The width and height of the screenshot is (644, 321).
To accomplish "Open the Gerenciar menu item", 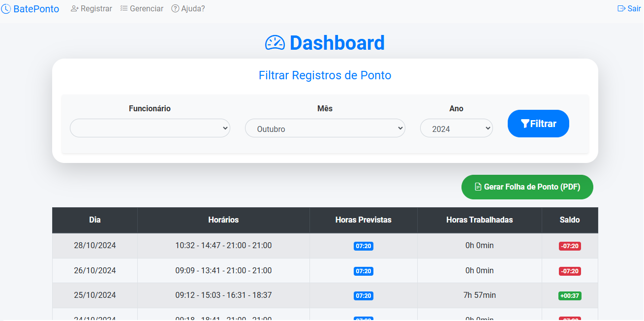I will pyautogui.click(x=142, y=9).
